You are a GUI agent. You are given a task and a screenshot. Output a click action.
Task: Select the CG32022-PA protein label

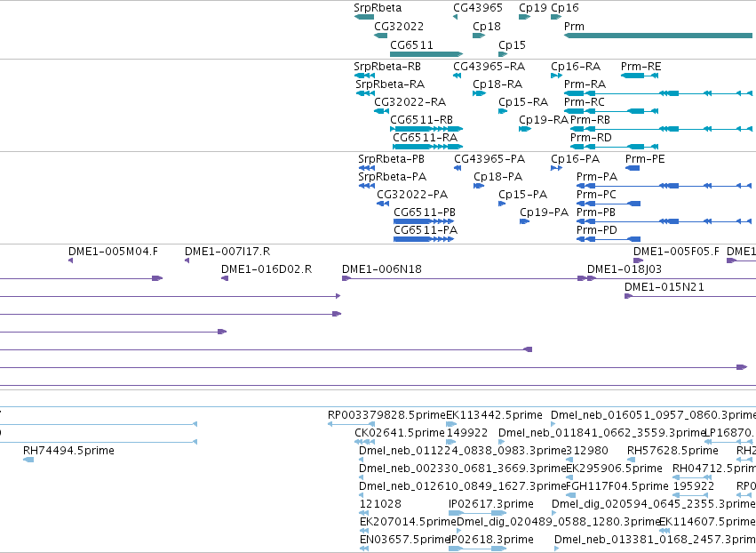[x=412, y=195]
